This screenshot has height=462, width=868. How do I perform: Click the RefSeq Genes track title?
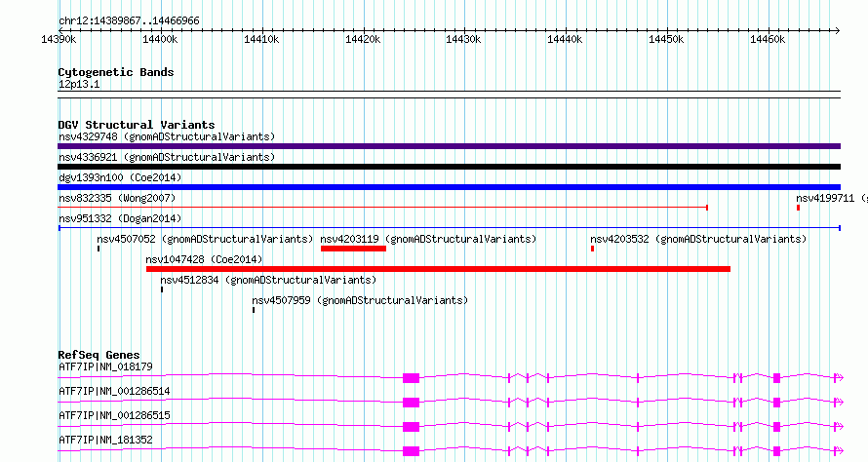99,355
